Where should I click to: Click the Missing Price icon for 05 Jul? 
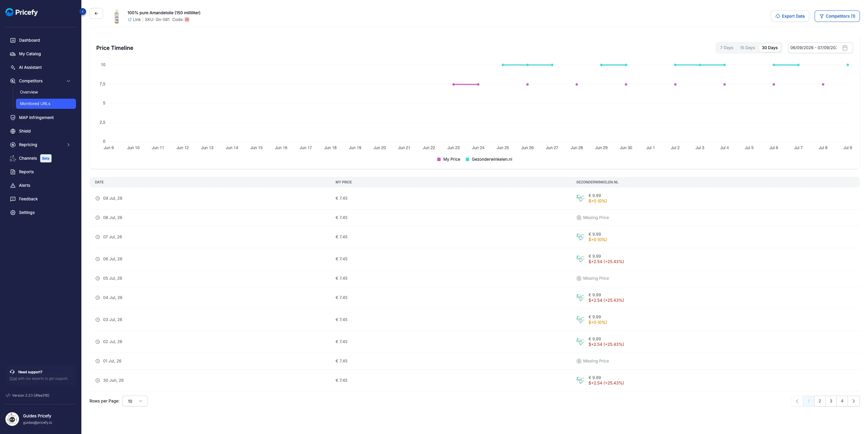[579, 278]
